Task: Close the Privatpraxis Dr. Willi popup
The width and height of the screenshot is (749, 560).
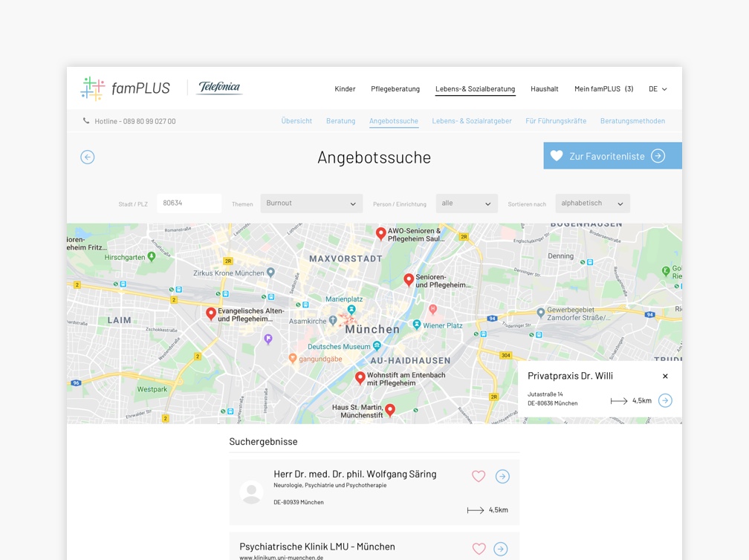Action: pos(665,376)
